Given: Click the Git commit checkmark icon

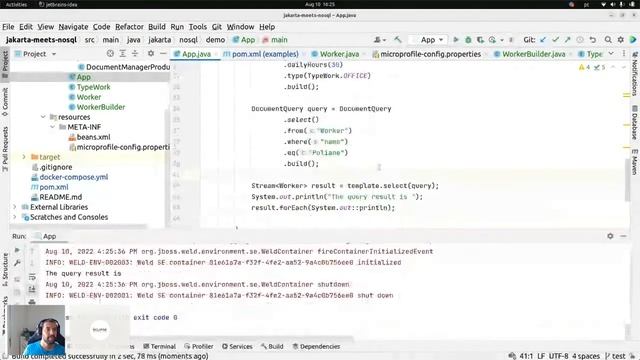Looking at the screenshot, I should (x=555, y=40).
